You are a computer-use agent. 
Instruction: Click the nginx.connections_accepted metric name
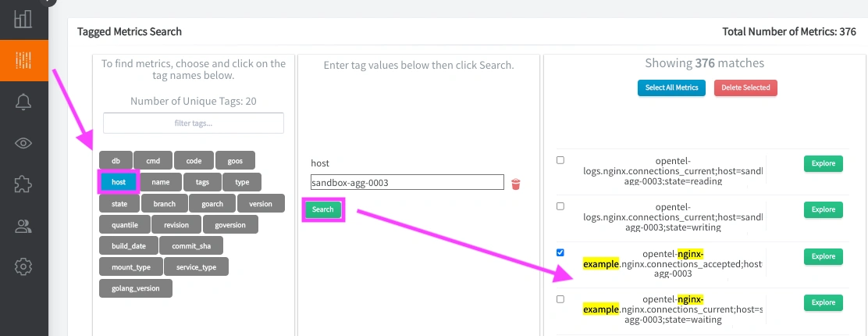673,263
